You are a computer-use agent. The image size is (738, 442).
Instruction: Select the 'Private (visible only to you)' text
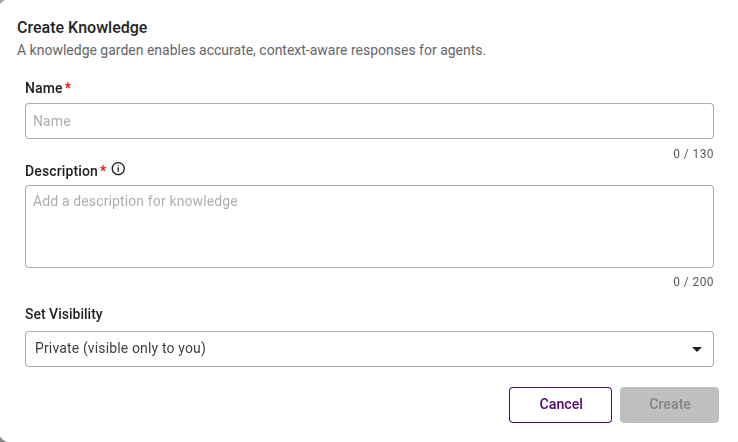120,349
